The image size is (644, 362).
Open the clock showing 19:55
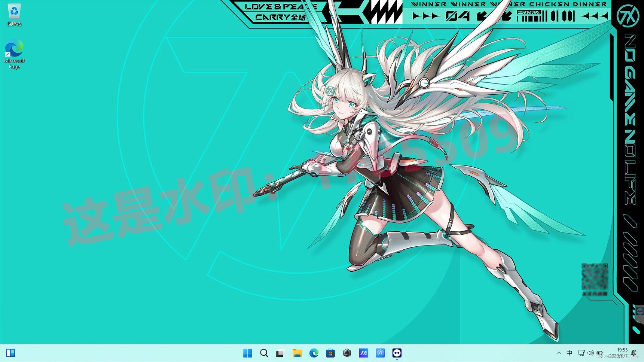click(622, 350)
